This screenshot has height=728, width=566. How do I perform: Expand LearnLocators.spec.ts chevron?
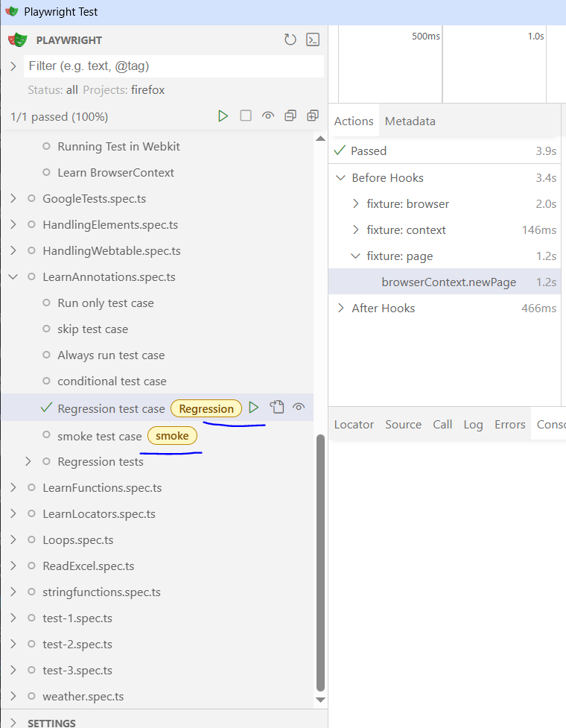point(13,513)
